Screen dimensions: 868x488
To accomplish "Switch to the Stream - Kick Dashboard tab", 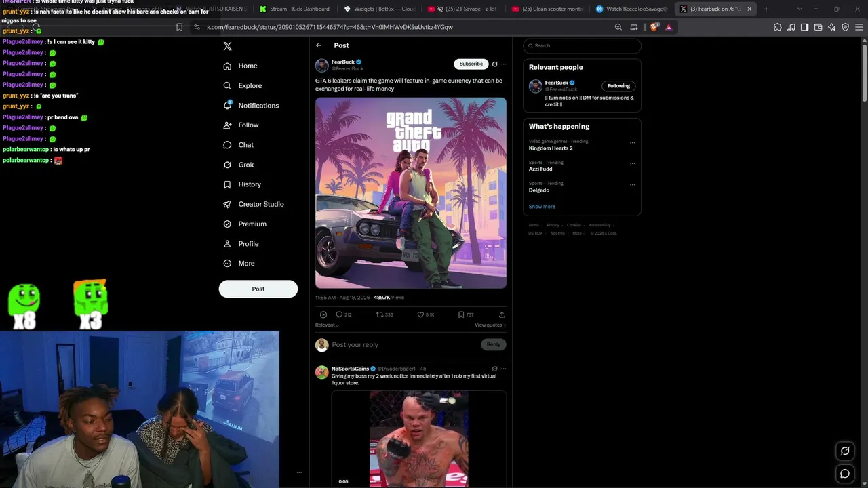I will 294,9.
